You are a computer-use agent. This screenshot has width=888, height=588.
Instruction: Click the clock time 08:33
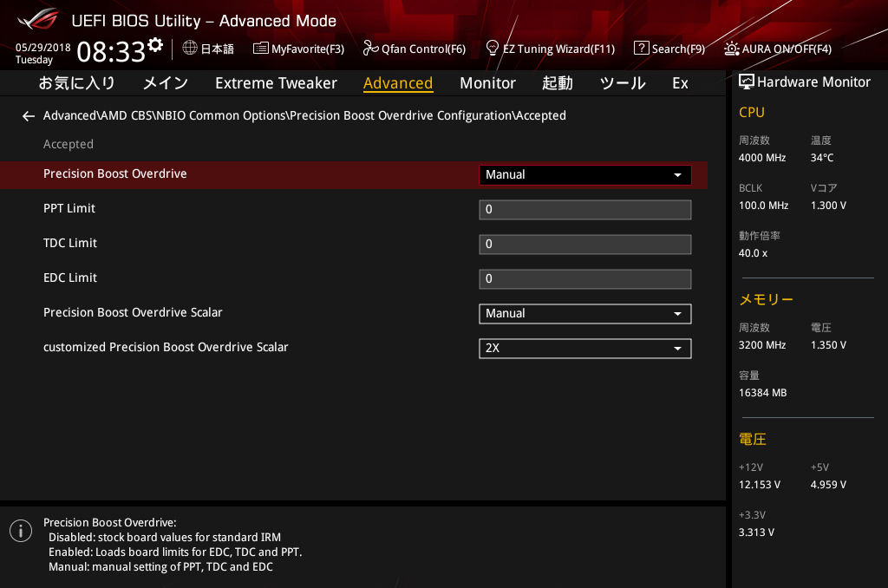(111, 51)
